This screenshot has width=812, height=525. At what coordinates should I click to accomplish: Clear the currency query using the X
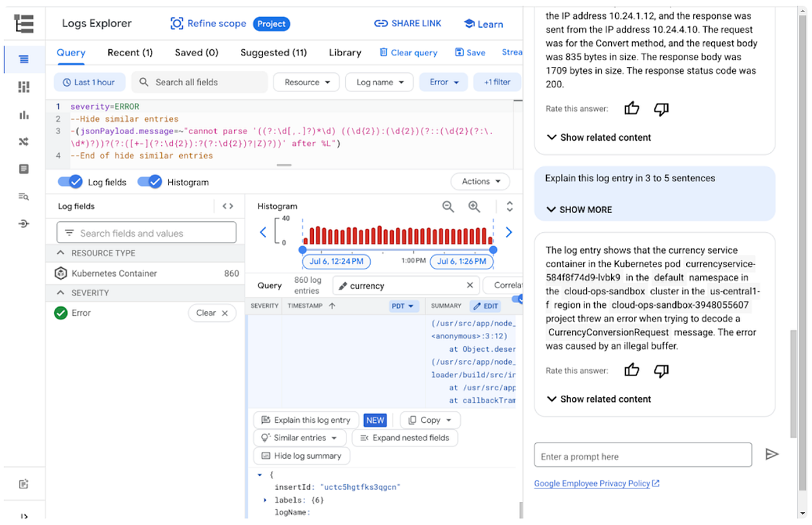(472, 285)
